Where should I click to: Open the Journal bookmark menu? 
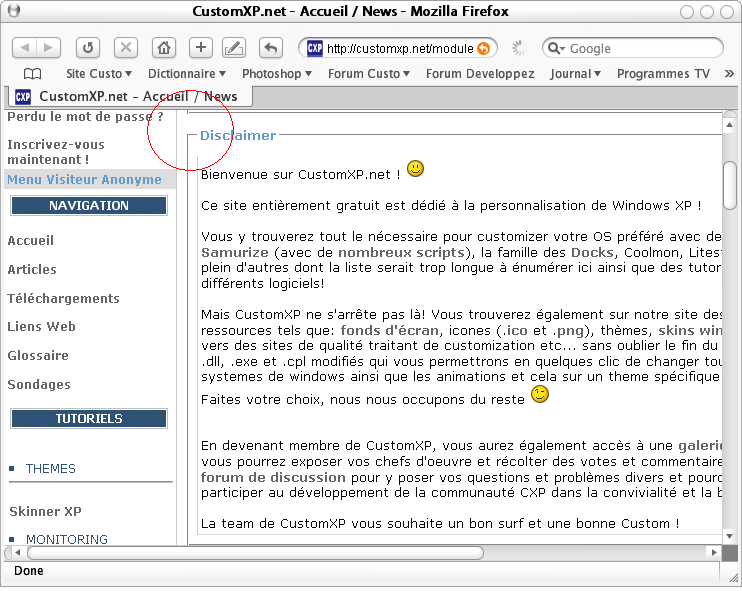point(575,74)
